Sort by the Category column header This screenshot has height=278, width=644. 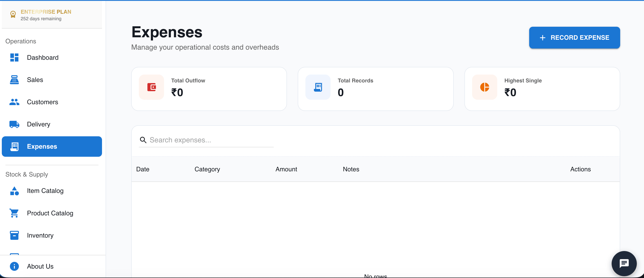(x=207, y=169)
